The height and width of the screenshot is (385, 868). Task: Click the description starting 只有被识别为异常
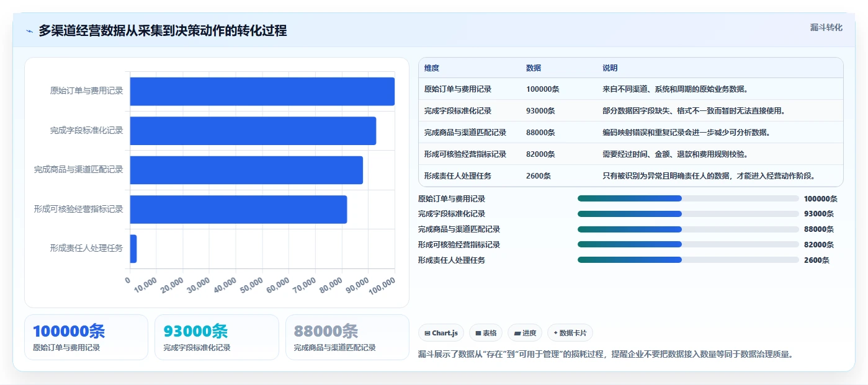pos(709,176)
